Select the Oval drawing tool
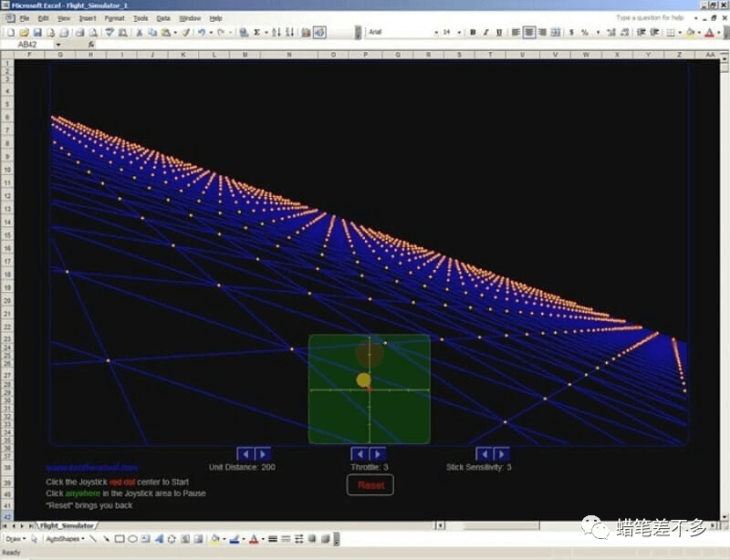 tap(132, 539)
